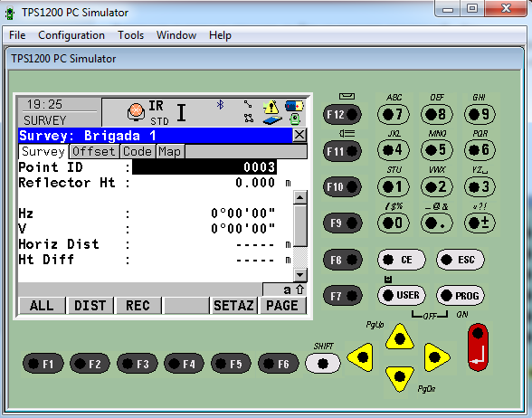The image size is (532, 418).
Task: Click the F2 hardware key
Action: [x=90, y=364]
